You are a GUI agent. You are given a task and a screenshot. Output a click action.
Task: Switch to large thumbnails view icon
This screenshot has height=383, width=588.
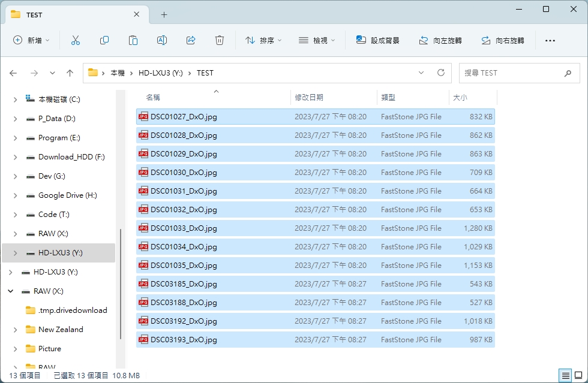[x=578, y=376]
